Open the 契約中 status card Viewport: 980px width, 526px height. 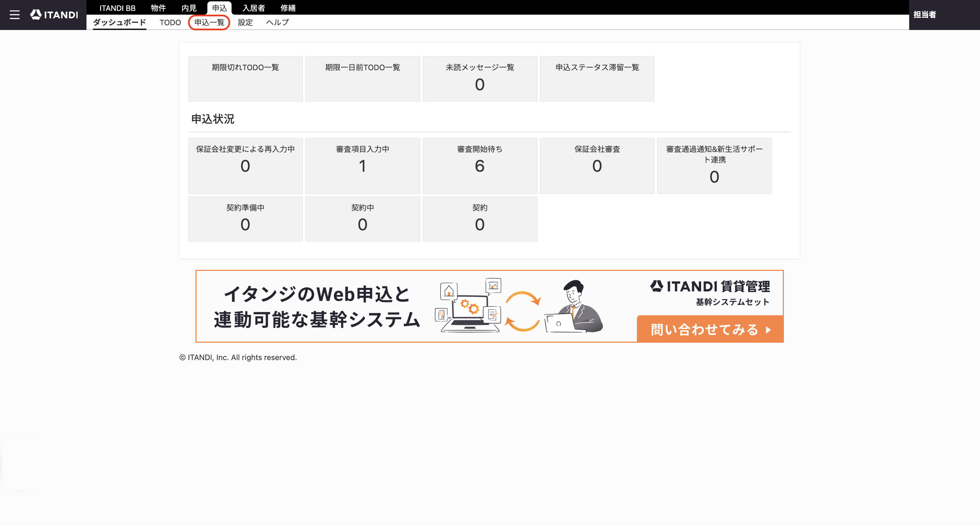[363, 219]
